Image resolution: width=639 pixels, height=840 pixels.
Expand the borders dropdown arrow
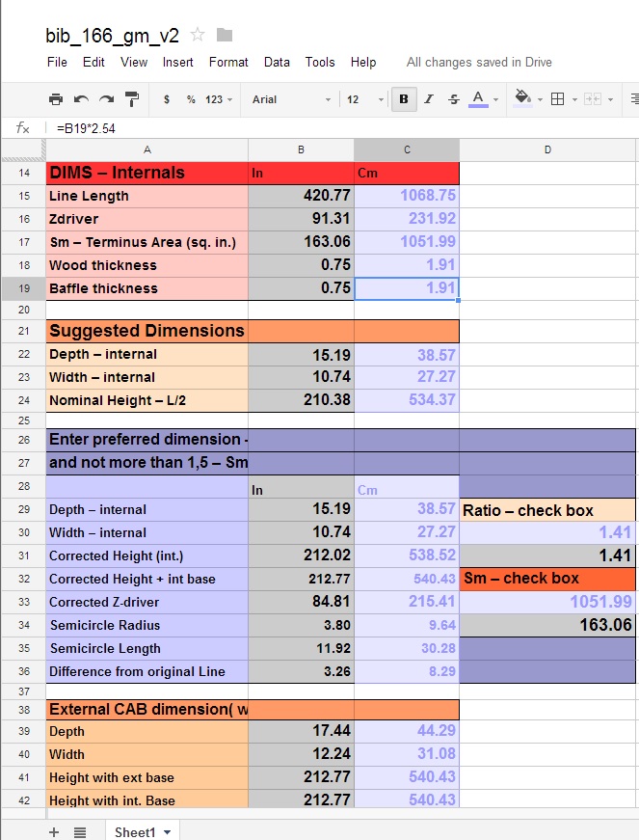[574, 99]
